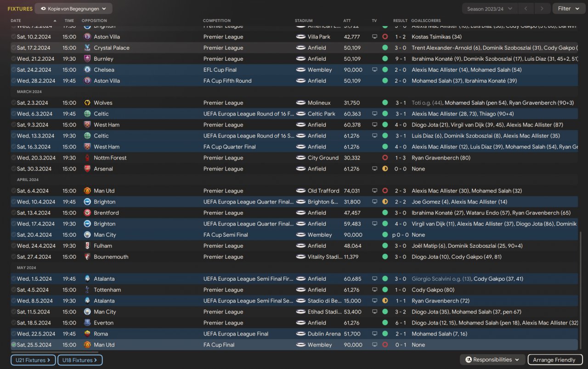
Task: Open the Kopie von Begegnungen view dropdown
Action: (73, 9)
